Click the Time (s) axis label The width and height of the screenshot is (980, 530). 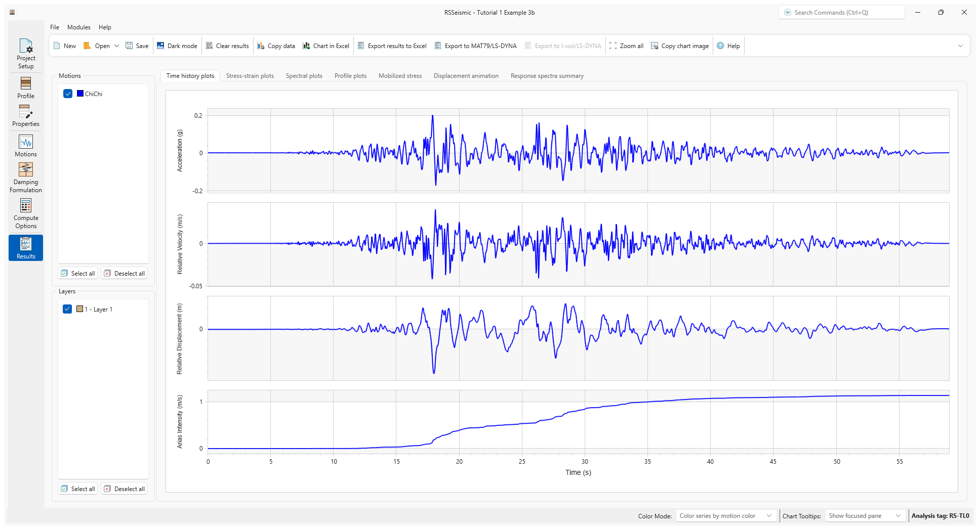point(578,472)
